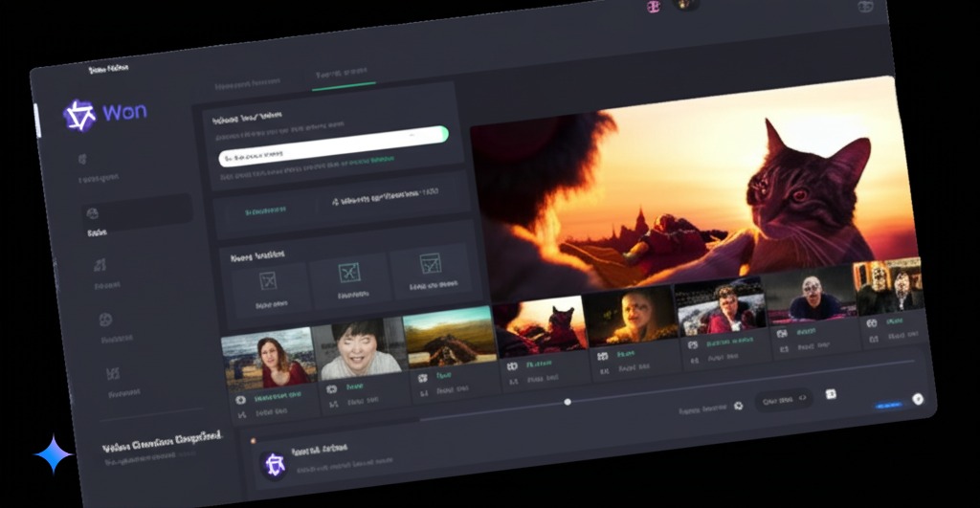Open the small cat silhouette sunset thumbnail
This screenshot has width=980, height=508.
(540, 327)
